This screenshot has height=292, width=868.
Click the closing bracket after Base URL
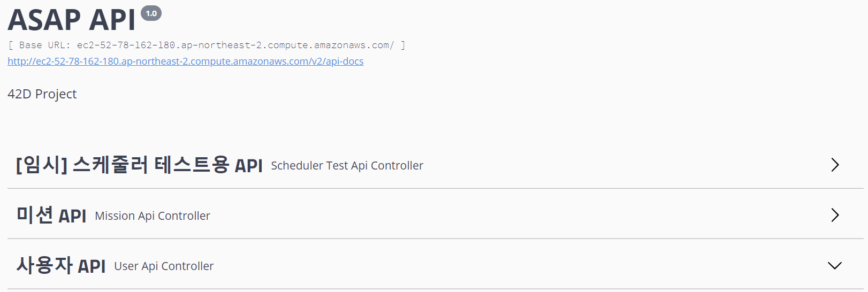[403, 45]
